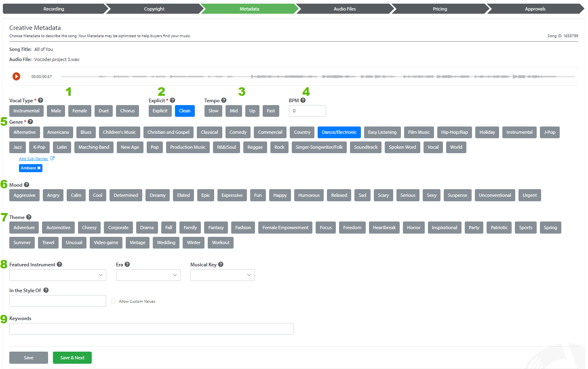
Task: Toggle the Explicit option
Action: click(160, 111)
